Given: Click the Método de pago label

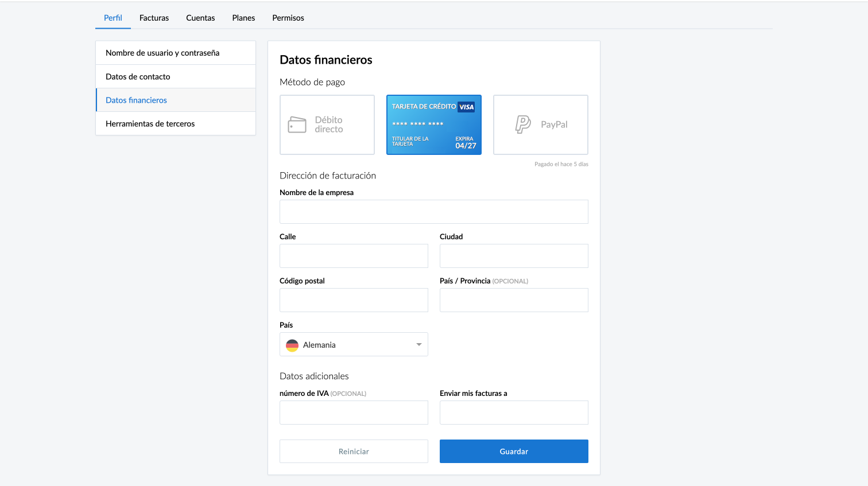Looking at the screenshot, I should [x=312, y=82].
